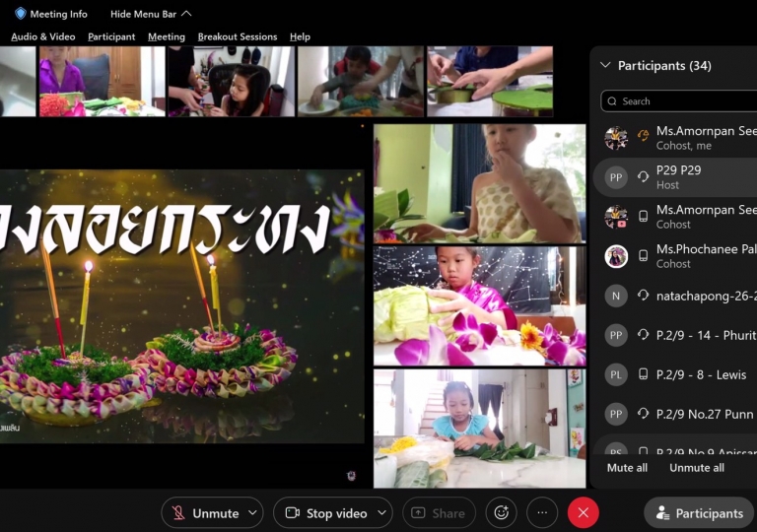Select video of boy in purple shirt
Image resolution: width=757 pixels, height=532 pixels.
point(102,81)
